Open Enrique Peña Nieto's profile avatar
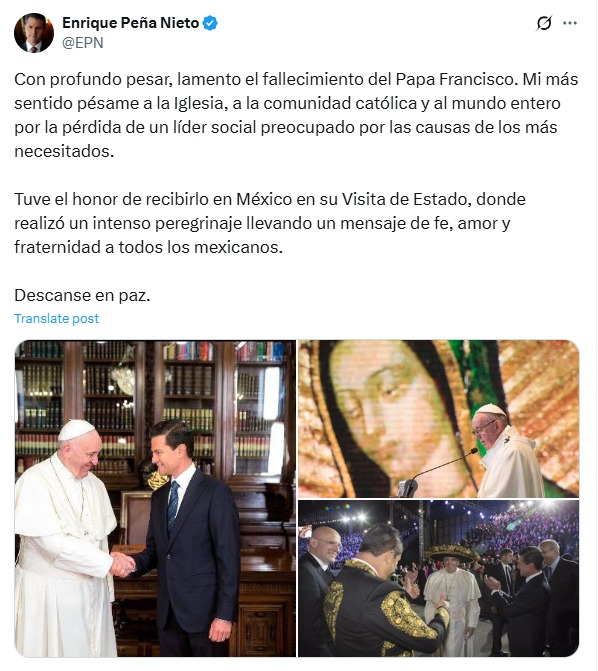The width and height of the screenshot is (598, 671). 34,33
